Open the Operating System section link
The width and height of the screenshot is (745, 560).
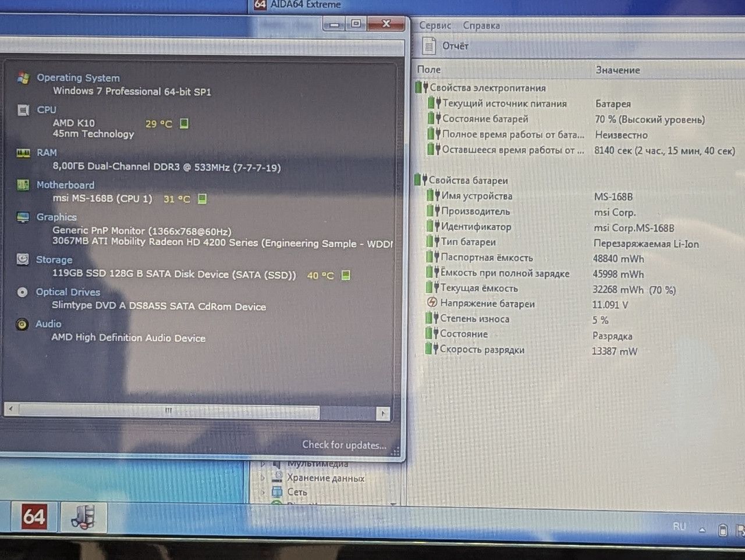(78, 78)
